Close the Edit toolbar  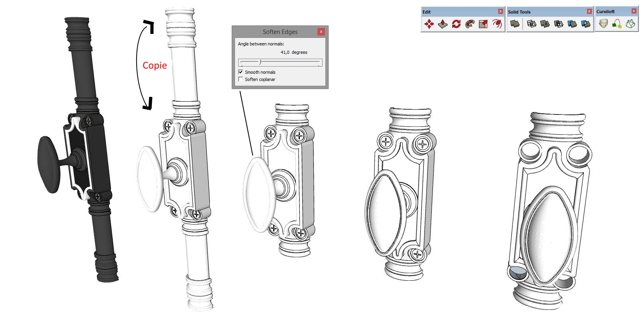(x=501, y=12)
